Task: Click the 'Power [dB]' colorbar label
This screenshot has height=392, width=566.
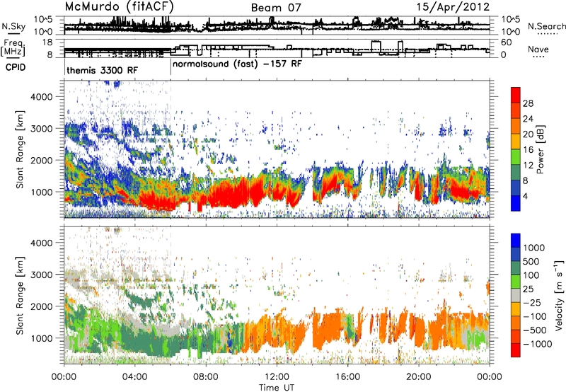Action: click(540, 149)
